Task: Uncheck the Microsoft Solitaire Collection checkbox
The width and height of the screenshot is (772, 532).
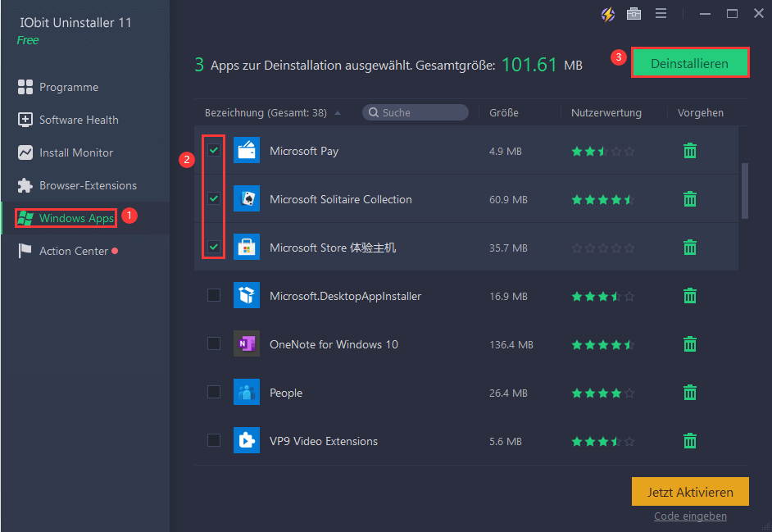Action: click(x=214, y=198)
